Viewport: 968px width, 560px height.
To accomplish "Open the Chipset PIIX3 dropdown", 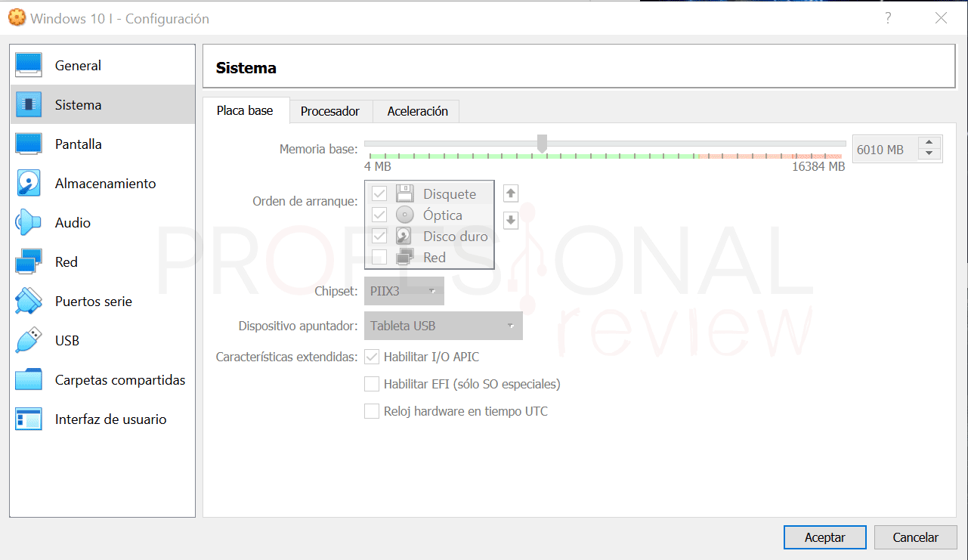I will 404,291.
